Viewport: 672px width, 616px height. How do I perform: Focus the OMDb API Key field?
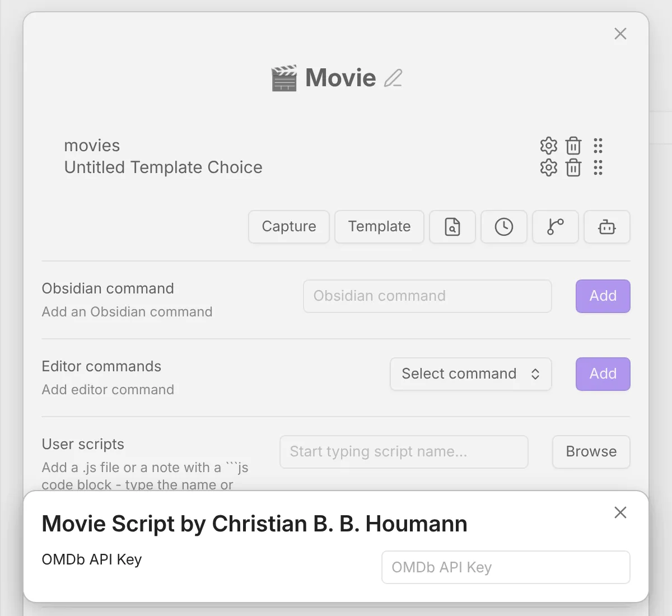point(506,567)
